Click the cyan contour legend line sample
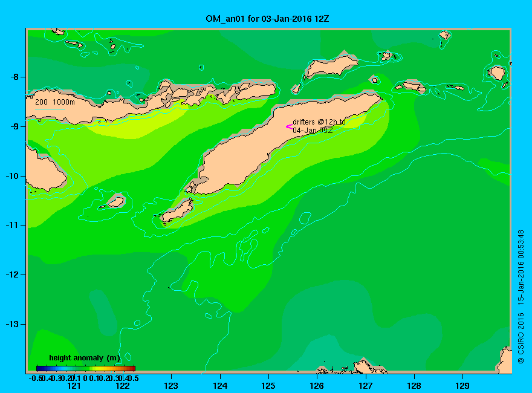This screenshot has width=532, height=393. pyautogui.click(x=50, y=109)
